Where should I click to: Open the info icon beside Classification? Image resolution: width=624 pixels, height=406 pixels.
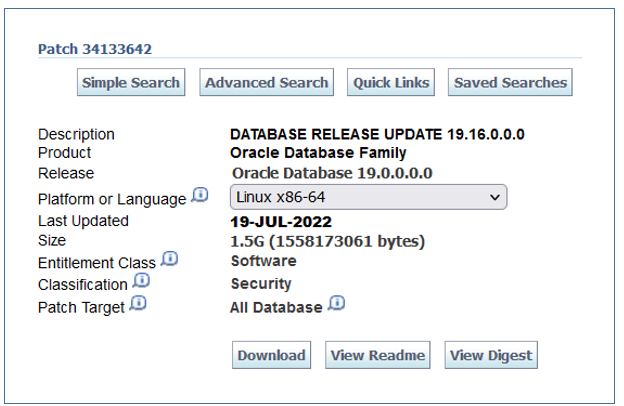pyautogui.click(x=142, y=280)
